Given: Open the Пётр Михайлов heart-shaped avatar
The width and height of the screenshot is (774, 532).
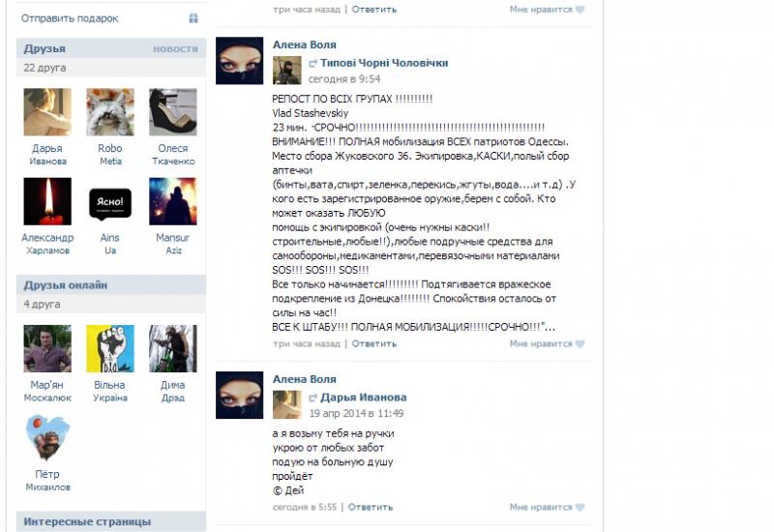Looking at the screenshot, I should click(47, 438).
